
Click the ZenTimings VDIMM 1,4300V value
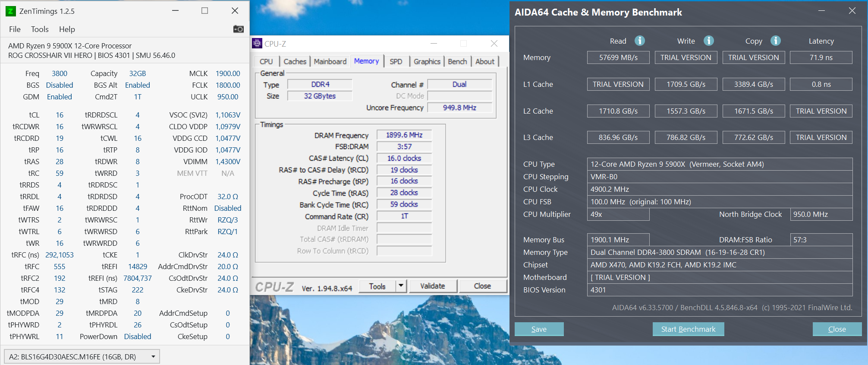tap(228, 162)
